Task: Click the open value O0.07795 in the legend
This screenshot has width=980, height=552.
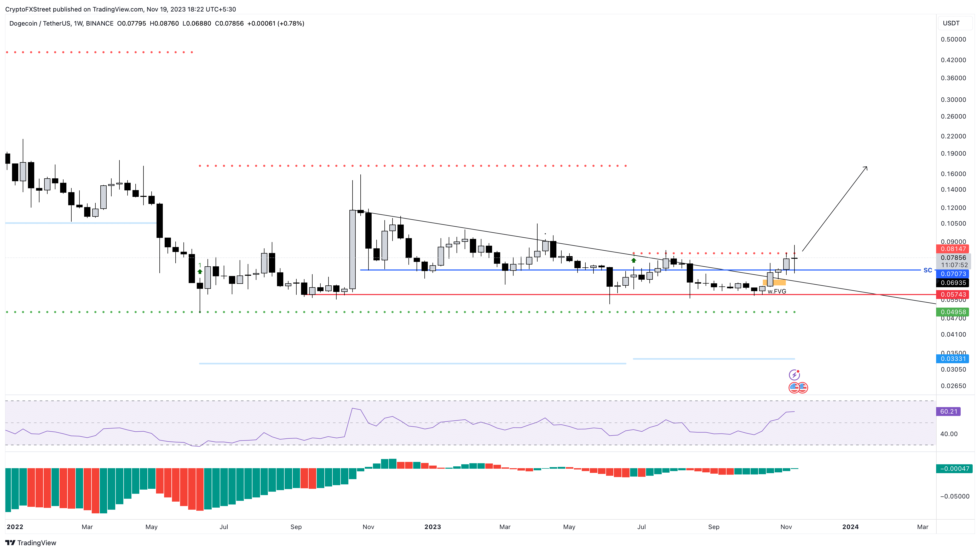Action: tap(132, 24)
